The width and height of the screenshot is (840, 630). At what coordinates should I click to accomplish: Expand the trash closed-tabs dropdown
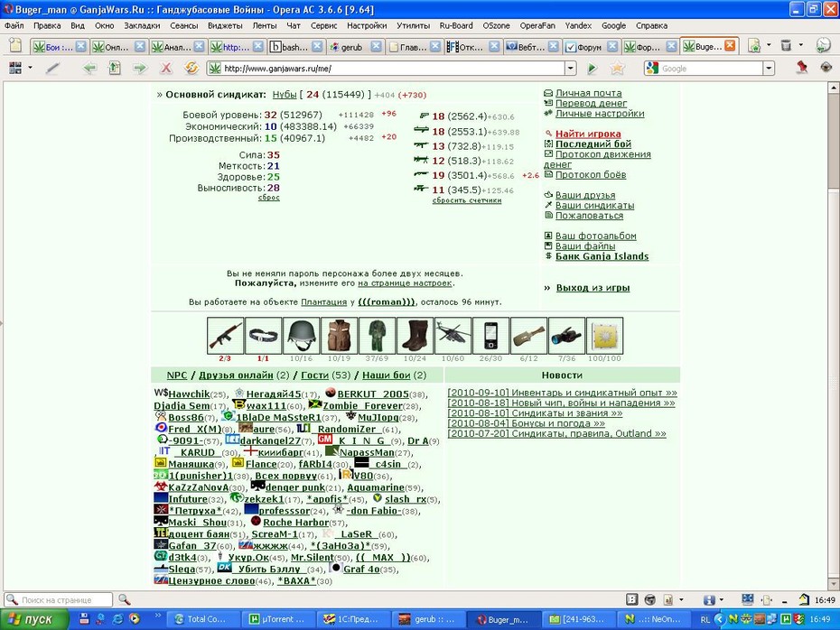(x=801, y=46)
